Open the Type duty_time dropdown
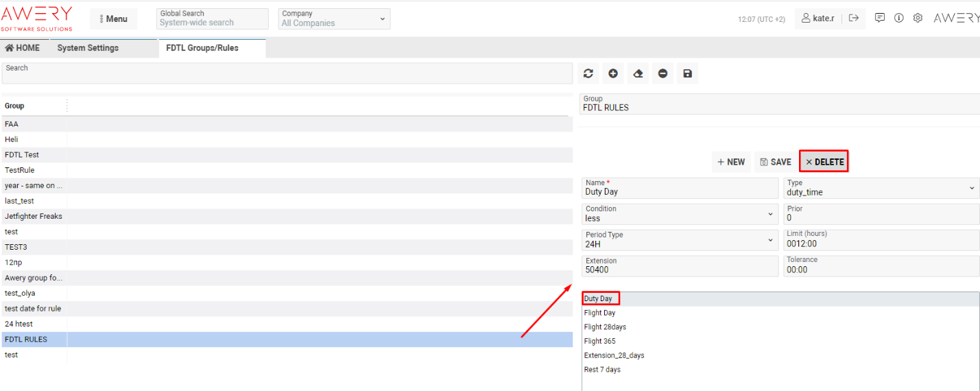980x391 pixels. point(881,188)
